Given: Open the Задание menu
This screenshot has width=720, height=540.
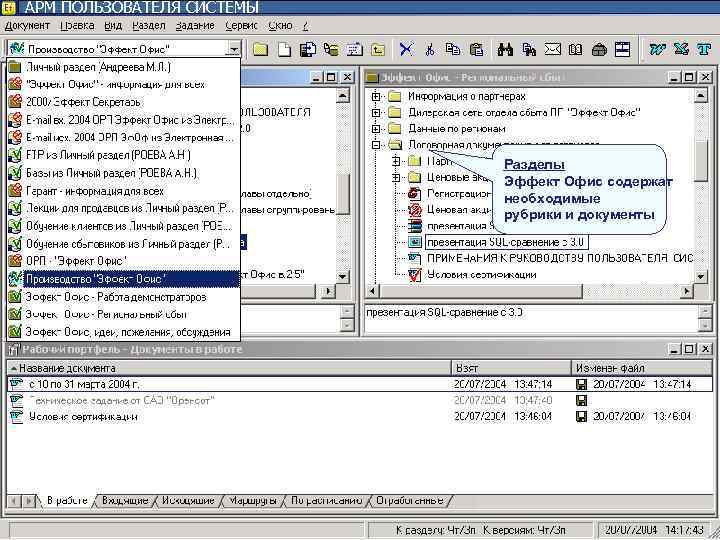Looking at the screenshot, I should (195, 26).
